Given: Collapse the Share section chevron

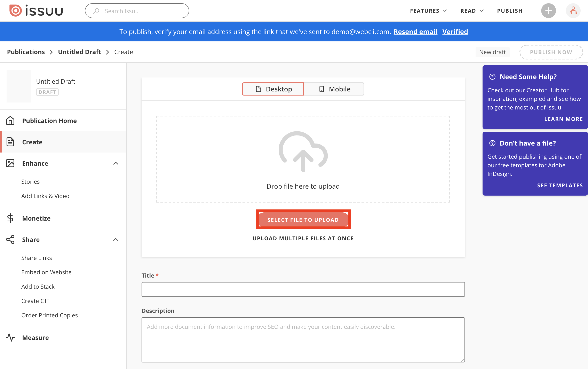Looking at the screenshot, I should point(116,239).
